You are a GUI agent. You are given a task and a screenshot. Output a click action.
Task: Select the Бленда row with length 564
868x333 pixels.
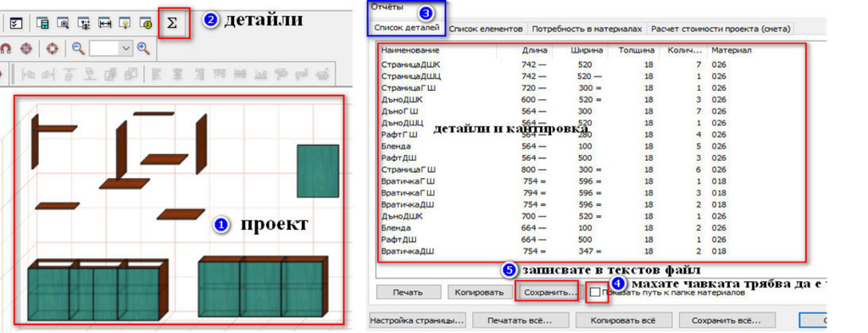point(591,146)
